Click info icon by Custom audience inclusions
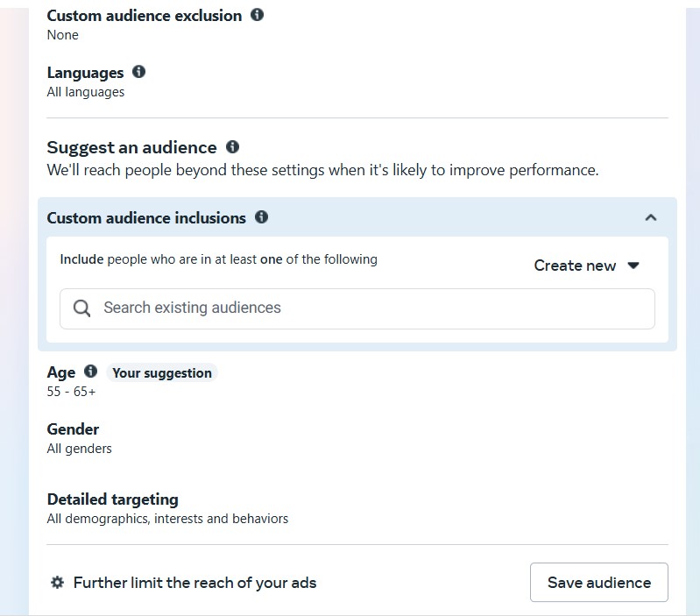This screenshot has width=700, height=616. (261, 217)
